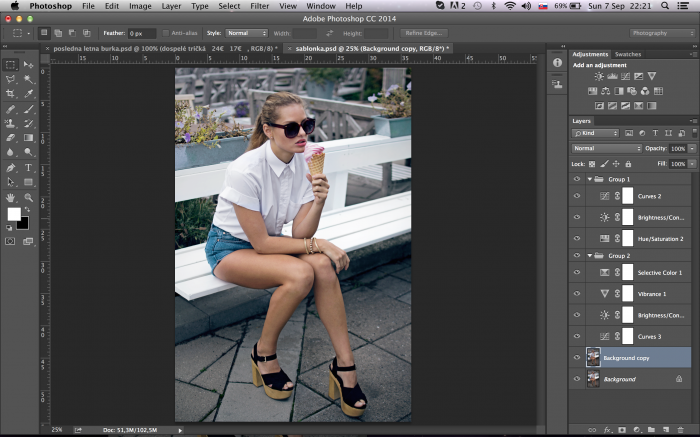Hide the Curves 2 layer
The height and width of the screenshot is (437, 700).
point(577,196)
